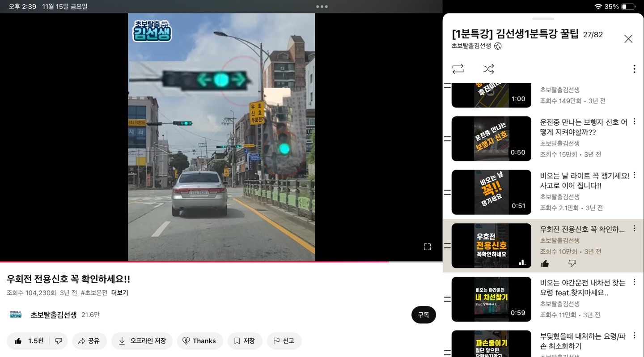The width and height of the screenshot is (644, 357).
Task: Toggle playlist loop icon
Action: pyautogui.click(x=458, y=69)
